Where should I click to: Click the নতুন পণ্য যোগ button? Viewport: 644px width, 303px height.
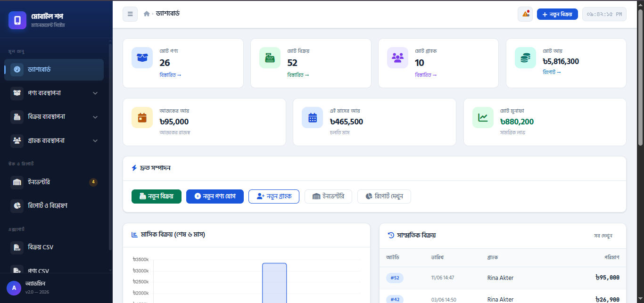(215, 197)
